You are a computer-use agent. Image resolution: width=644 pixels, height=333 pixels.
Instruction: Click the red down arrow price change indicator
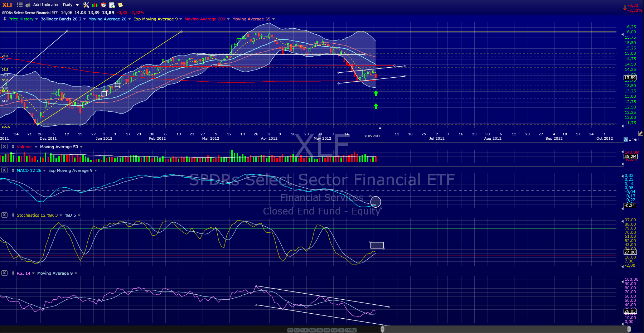[625, 8]
